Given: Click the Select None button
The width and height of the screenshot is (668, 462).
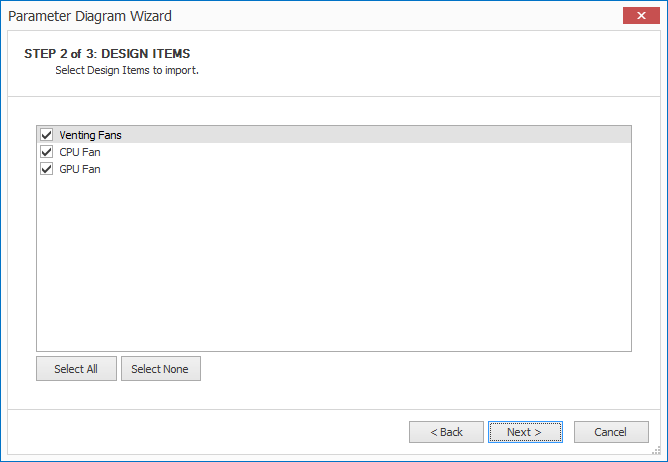Looking at the screenshot, I should pyautogui.click(x=161, y=369).
